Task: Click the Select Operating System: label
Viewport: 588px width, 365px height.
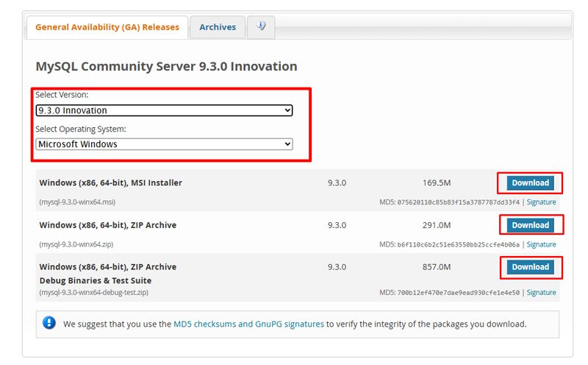Action: pos(81,129)
